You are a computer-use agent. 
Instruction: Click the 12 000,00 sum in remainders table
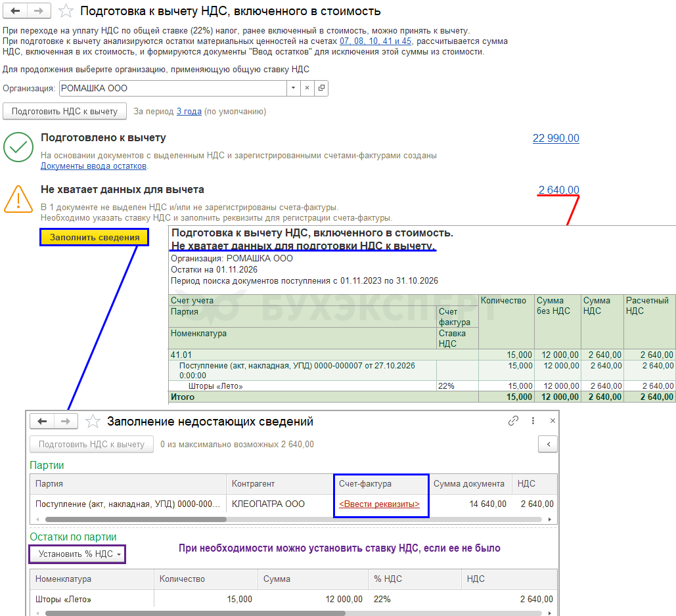click(x=313, y=599)
